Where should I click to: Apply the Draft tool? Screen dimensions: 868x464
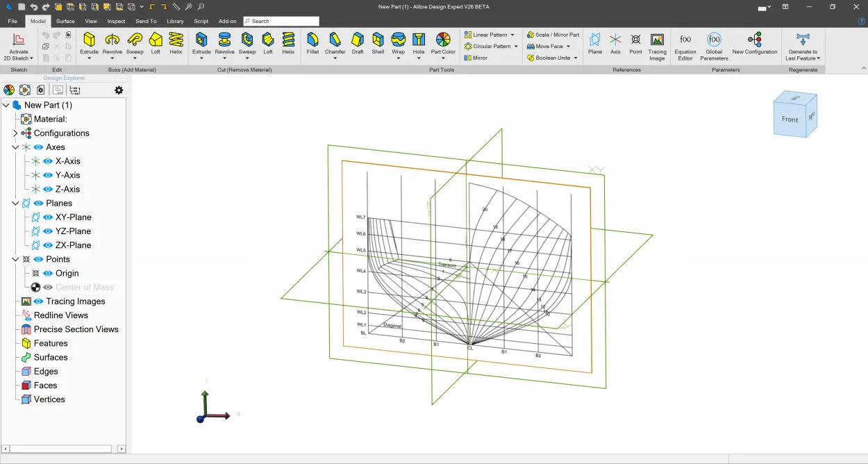point(358,43)
